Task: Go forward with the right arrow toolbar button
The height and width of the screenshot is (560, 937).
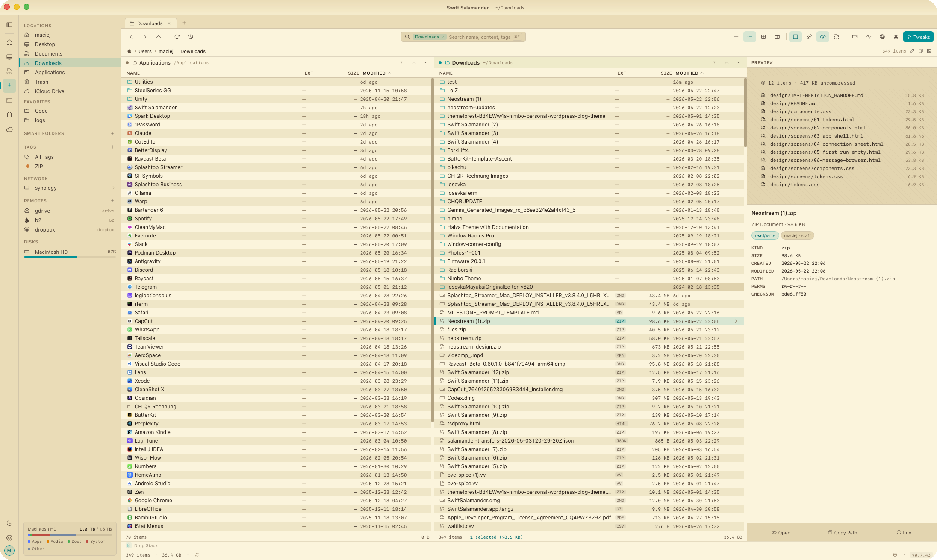Action: tap(145, 37)
